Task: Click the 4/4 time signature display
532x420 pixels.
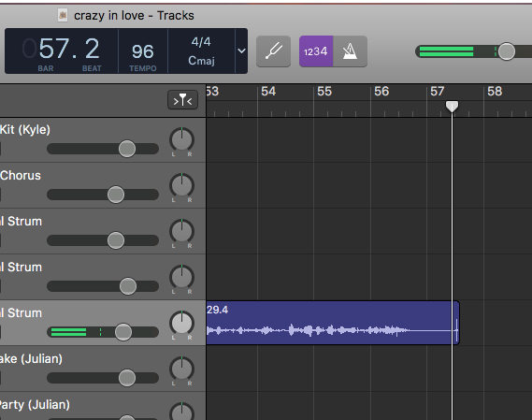Action: tap(201, 42)
